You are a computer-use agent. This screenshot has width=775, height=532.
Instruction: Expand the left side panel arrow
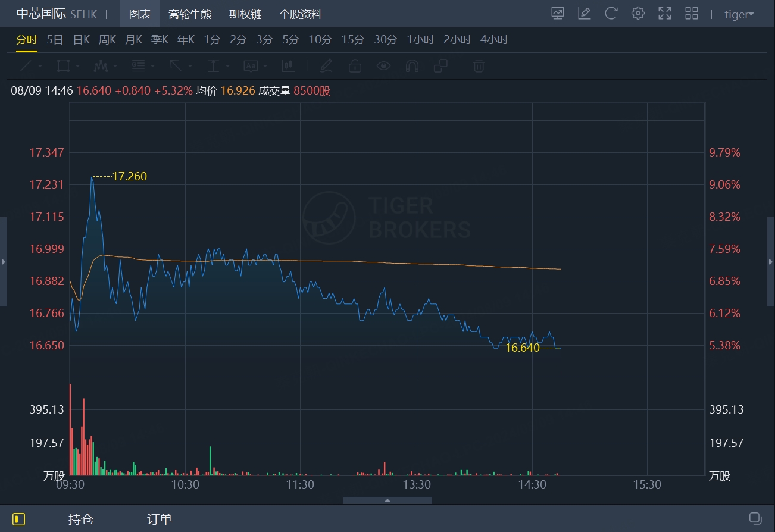pos(4,262)
